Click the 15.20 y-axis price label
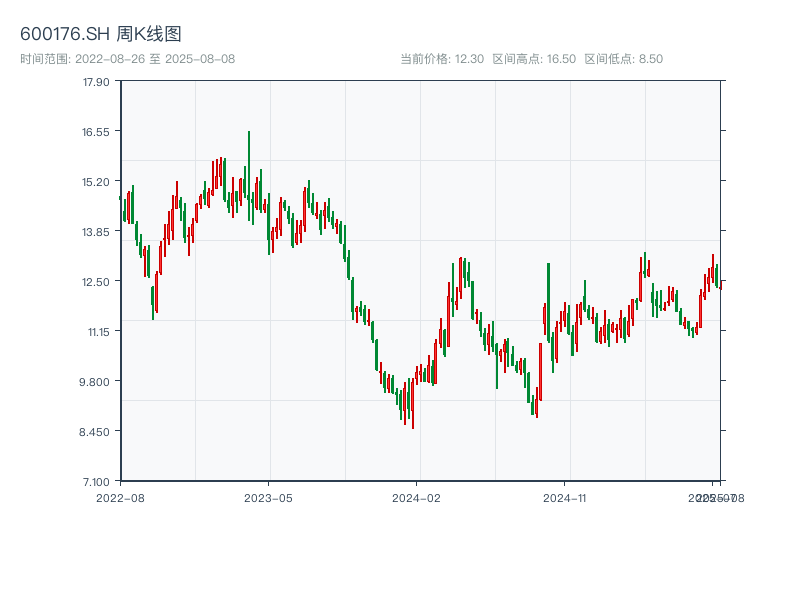 click(96, 181)
